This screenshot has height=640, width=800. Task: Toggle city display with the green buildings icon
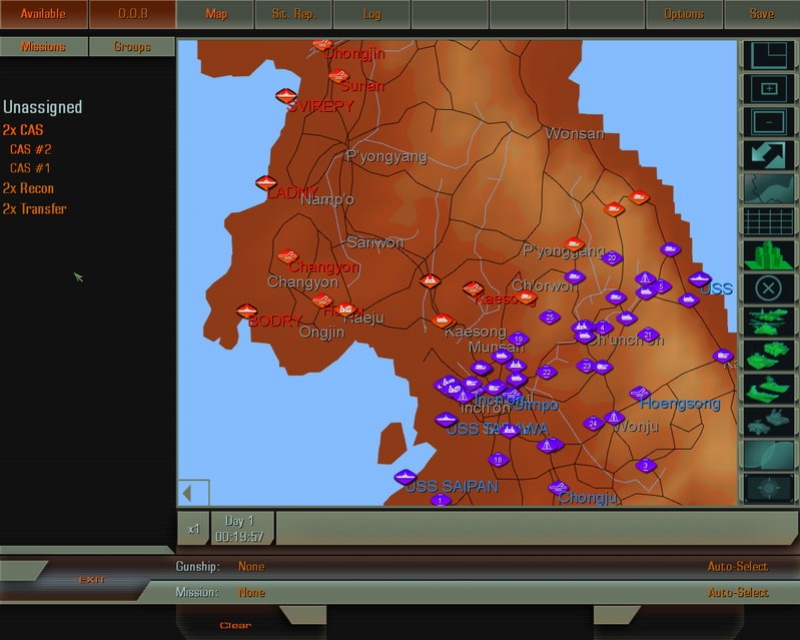click(768, 255)
